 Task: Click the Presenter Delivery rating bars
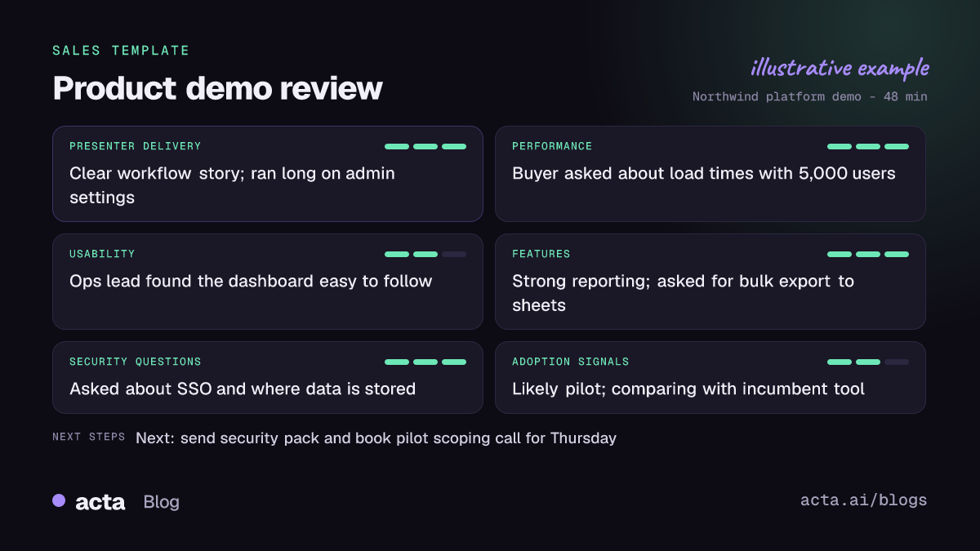tap(425, 147)
